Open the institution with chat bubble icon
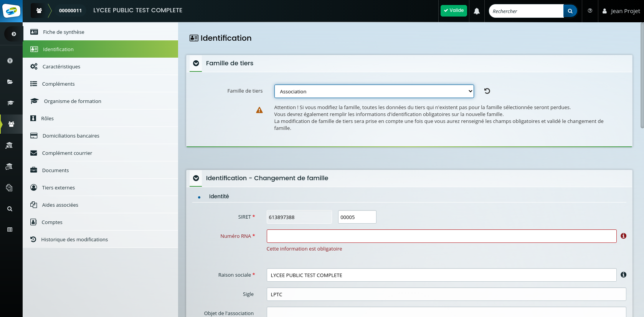Viewport: 644px width, 317px height. 9,166
